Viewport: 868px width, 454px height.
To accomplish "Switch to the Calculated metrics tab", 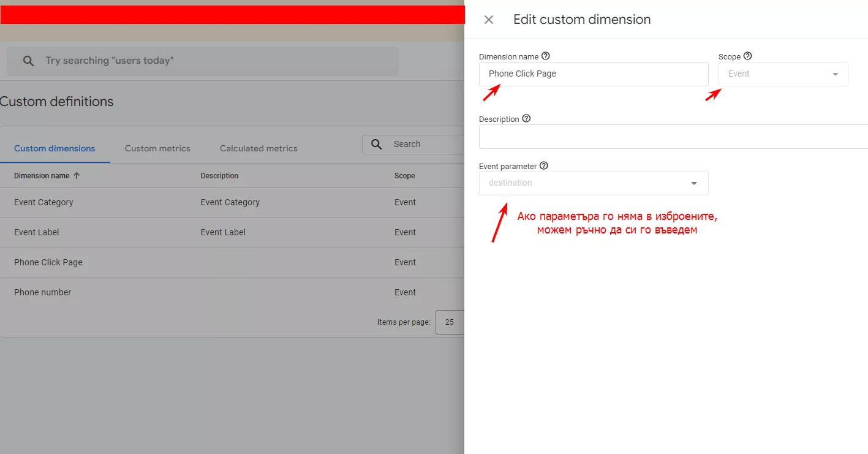I will [259, 148].
